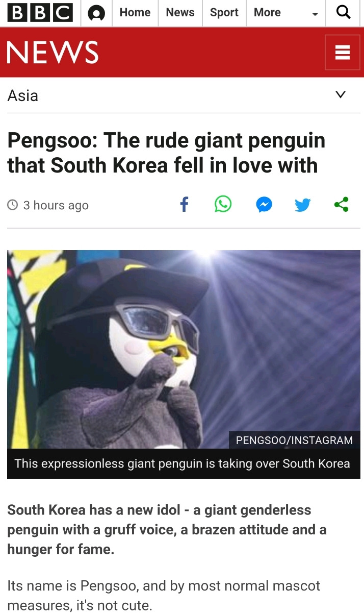The image size is (364, 614).
Task: Go to the Sport tab
Action: click(x=224, y=13)
